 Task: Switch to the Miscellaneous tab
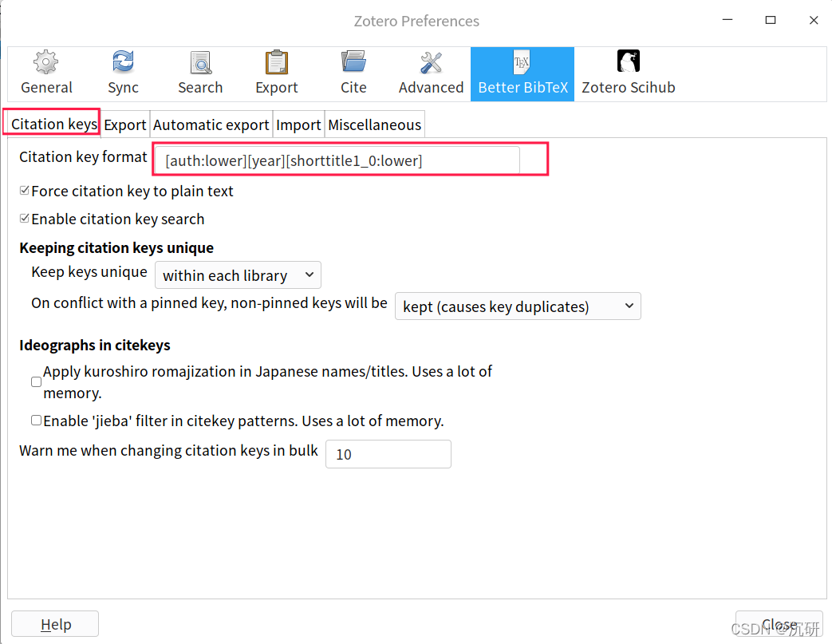375,124
